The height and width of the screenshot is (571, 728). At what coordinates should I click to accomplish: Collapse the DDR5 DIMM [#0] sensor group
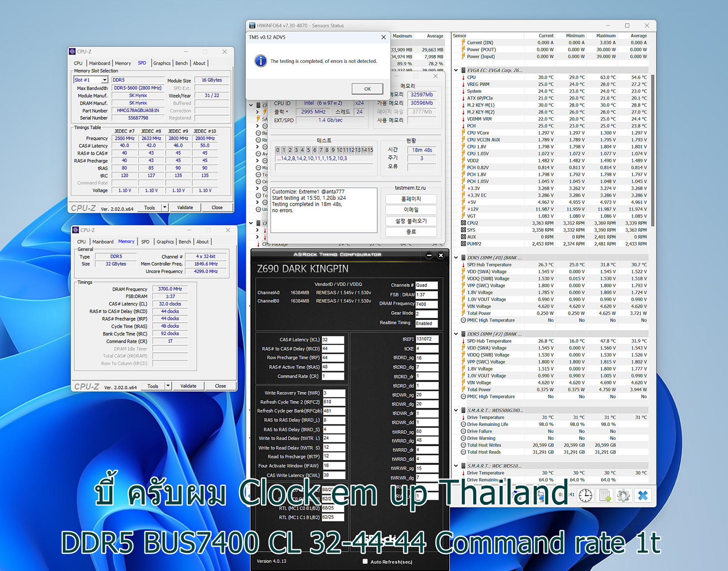pos(456,258)
